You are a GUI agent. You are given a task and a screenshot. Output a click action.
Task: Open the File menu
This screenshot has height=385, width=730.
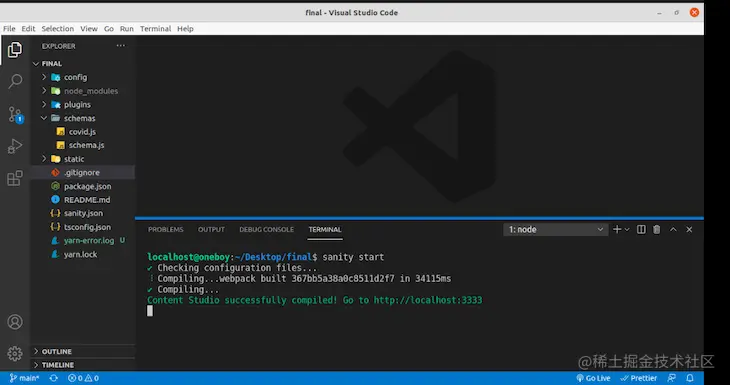point(9,28)
